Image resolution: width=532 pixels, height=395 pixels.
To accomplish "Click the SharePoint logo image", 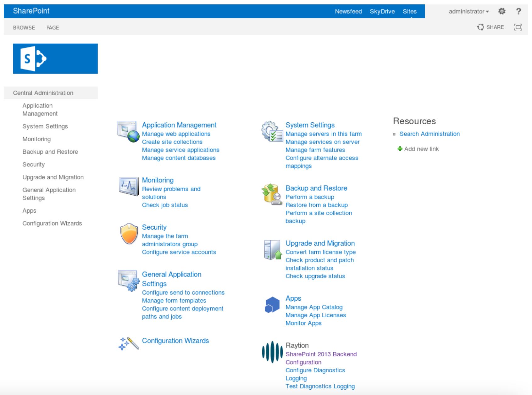I will tap(55, 59).
